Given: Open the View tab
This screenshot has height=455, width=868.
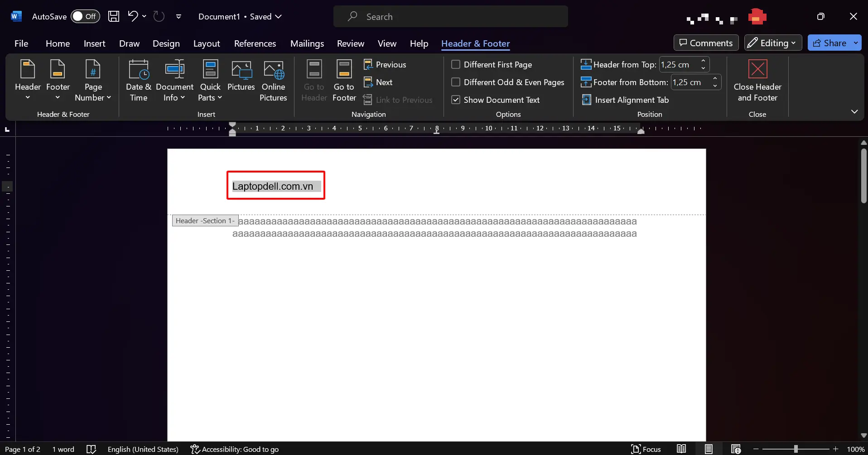Looking at the screenshot, I should coord(387,43).
